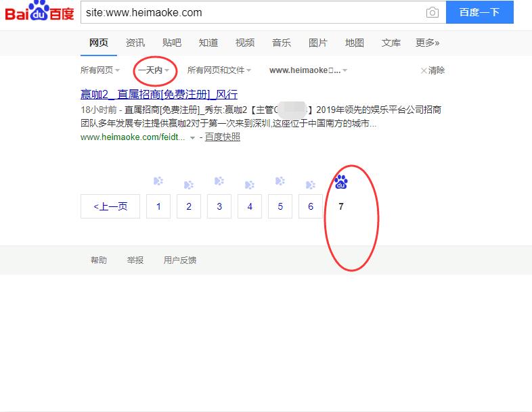
Task: Click the du paw icon above page 7
Action: tap(341, 182)
